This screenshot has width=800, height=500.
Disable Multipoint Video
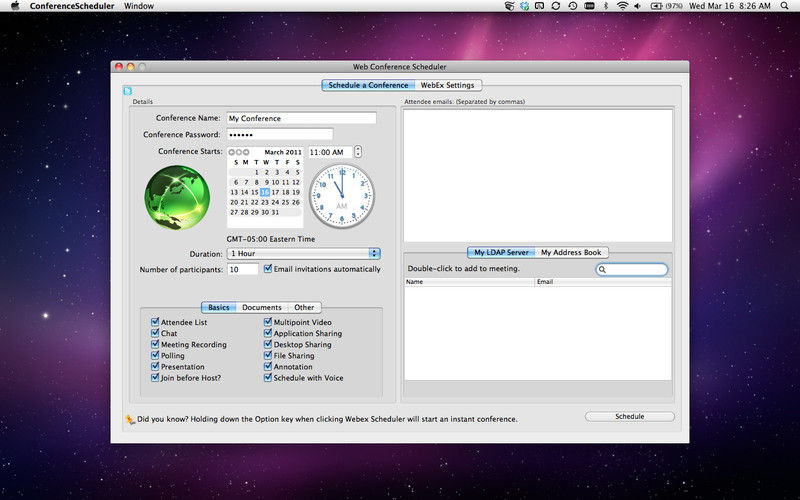coord(268,322)
